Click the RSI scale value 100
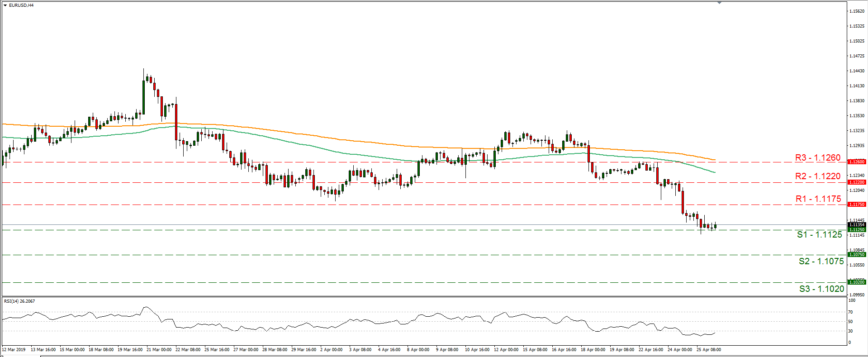 852,300
